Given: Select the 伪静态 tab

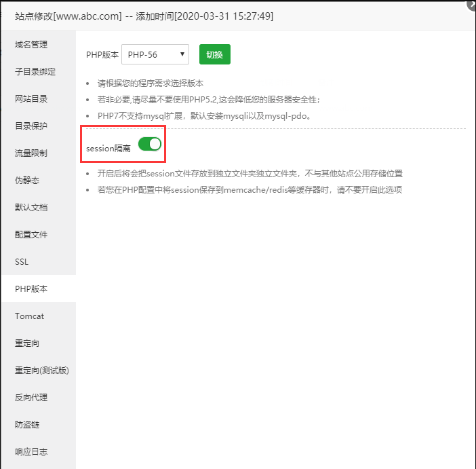Looking at the screenshot, I should 28,181.
